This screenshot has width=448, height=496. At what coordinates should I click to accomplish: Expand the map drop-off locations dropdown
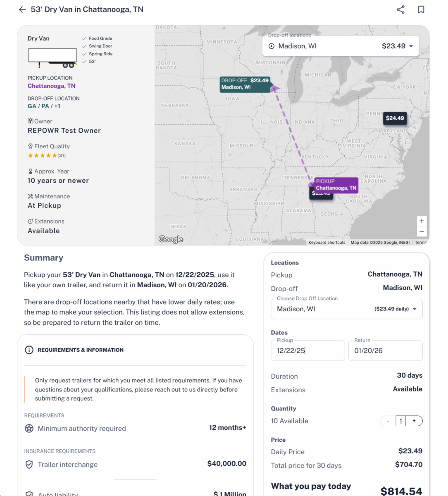411,46
